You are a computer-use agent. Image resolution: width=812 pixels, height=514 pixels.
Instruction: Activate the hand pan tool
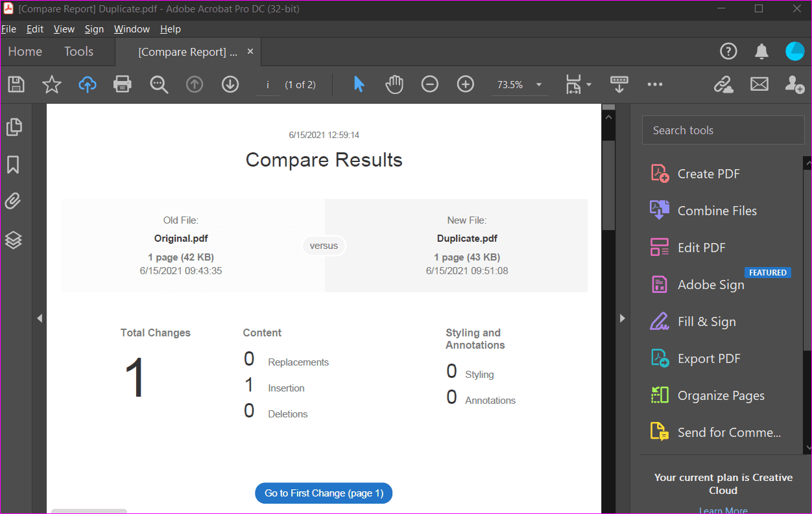point(394,84)
